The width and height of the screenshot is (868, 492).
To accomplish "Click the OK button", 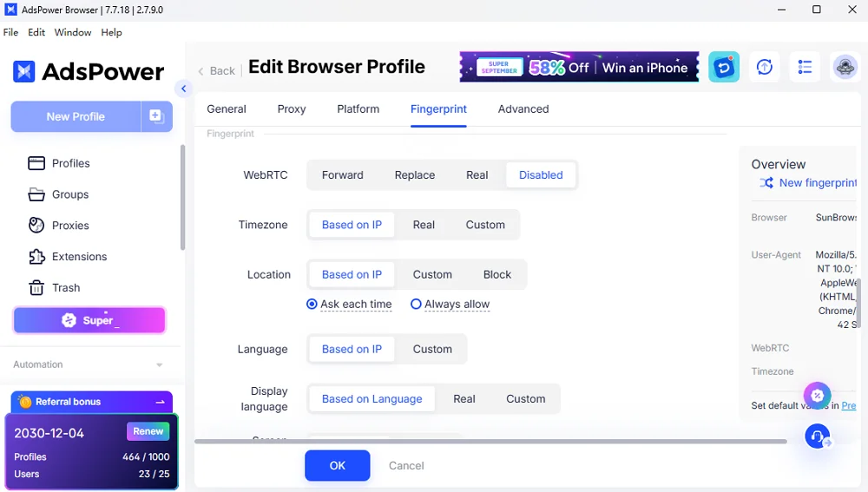I will (x=337, y=466).
